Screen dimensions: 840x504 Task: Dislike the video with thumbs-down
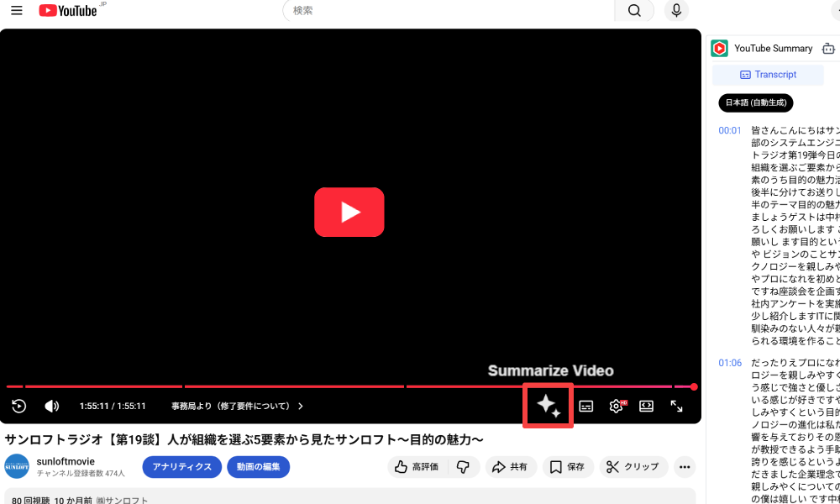coord(463,466)
